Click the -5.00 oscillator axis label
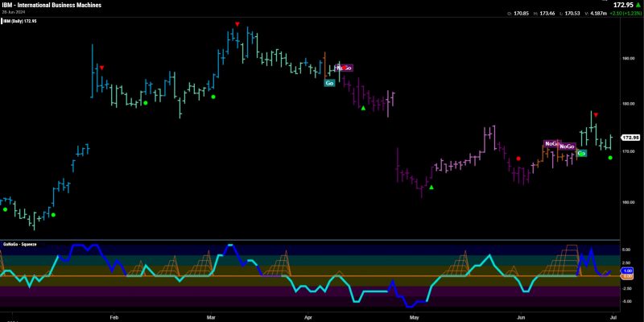The image size is (644, 322). click(627, 301)
